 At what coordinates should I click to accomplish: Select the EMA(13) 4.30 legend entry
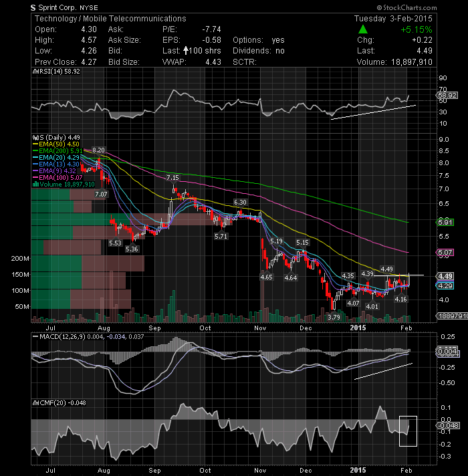click(x=56, y=164)
